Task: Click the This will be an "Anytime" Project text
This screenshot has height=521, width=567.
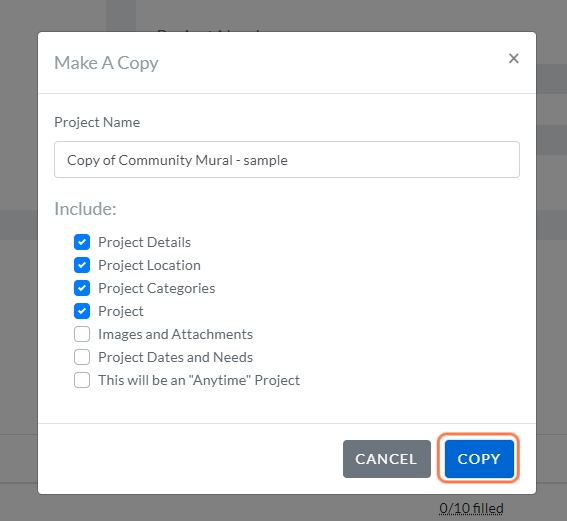Action: click(199, 380)
